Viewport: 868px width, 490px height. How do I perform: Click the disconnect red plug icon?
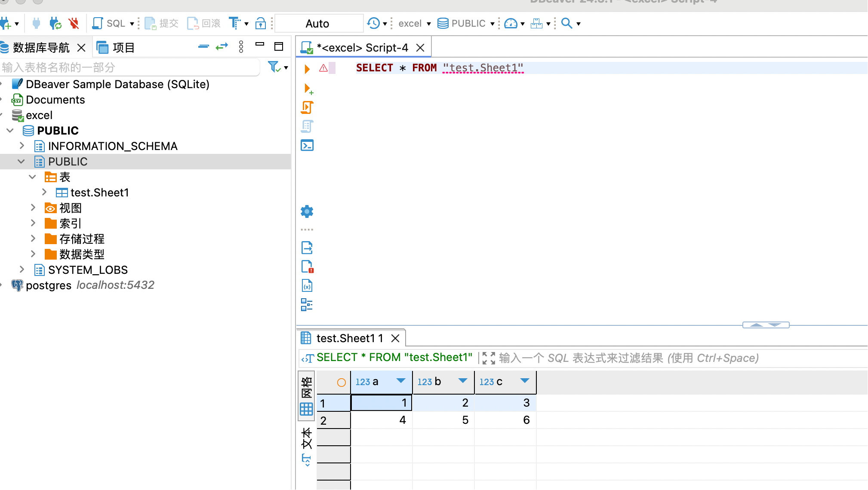coord(74,23)
